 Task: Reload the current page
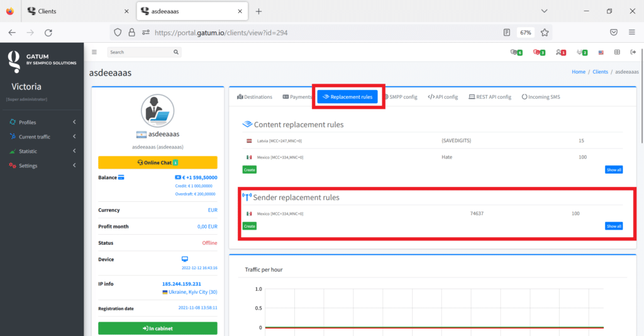(48, 33)
